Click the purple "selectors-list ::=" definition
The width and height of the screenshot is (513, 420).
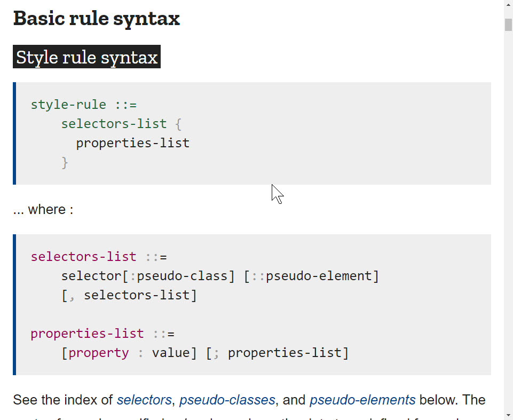click(99, 257)
